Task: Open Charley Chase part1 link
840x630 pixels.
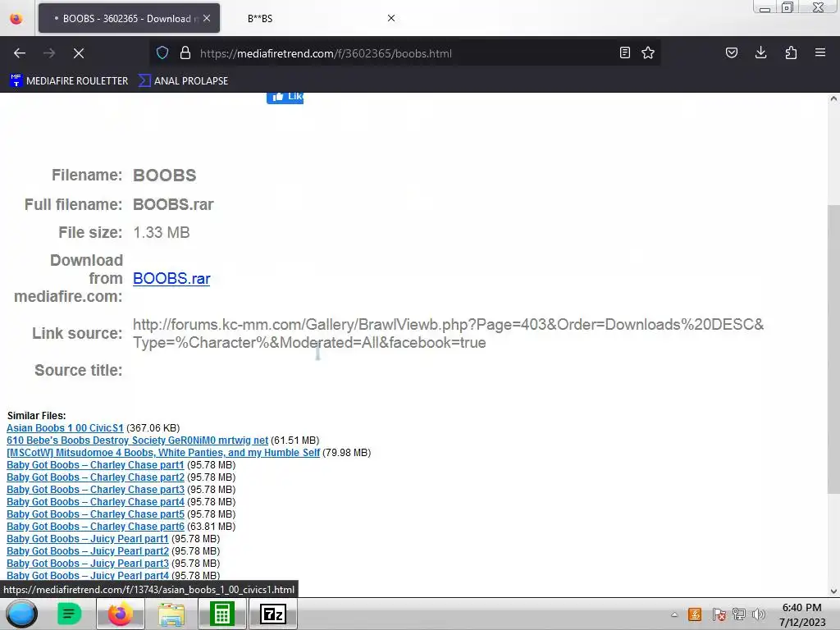Action: pyautogui.click(x=95, y=465)
